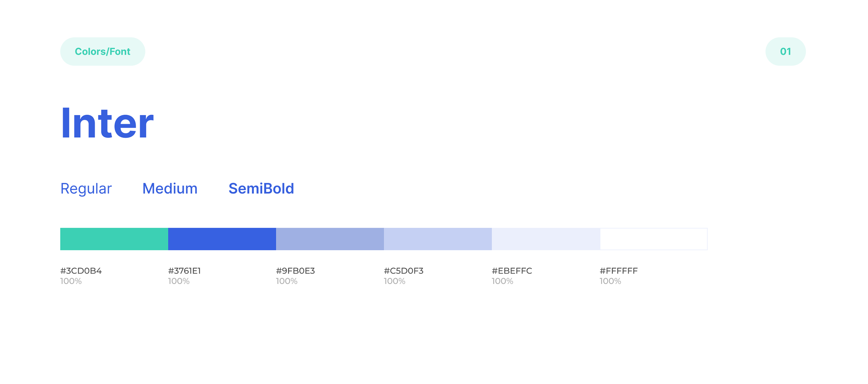
Task: Click the very pale blue swatch
Action: click(546, 239)
